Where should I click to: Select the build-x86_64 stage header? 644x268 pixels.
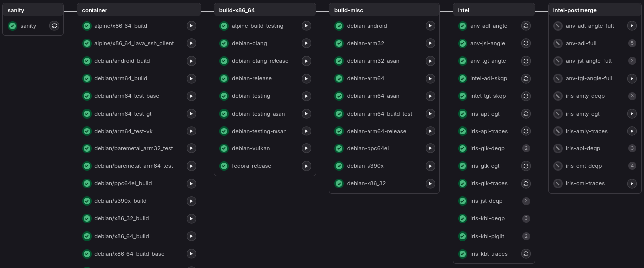(x=237, y=10)
